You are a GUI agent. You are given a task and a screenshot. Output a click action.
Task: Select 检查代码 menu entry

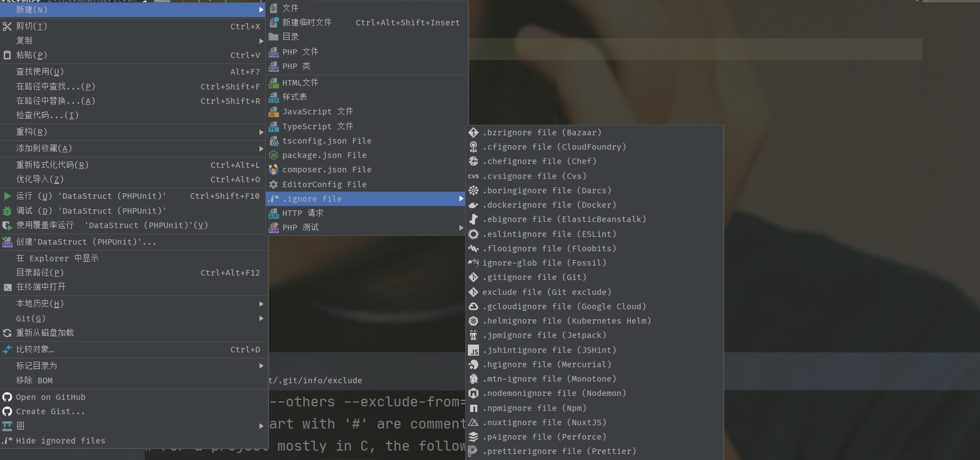point(134,115)
